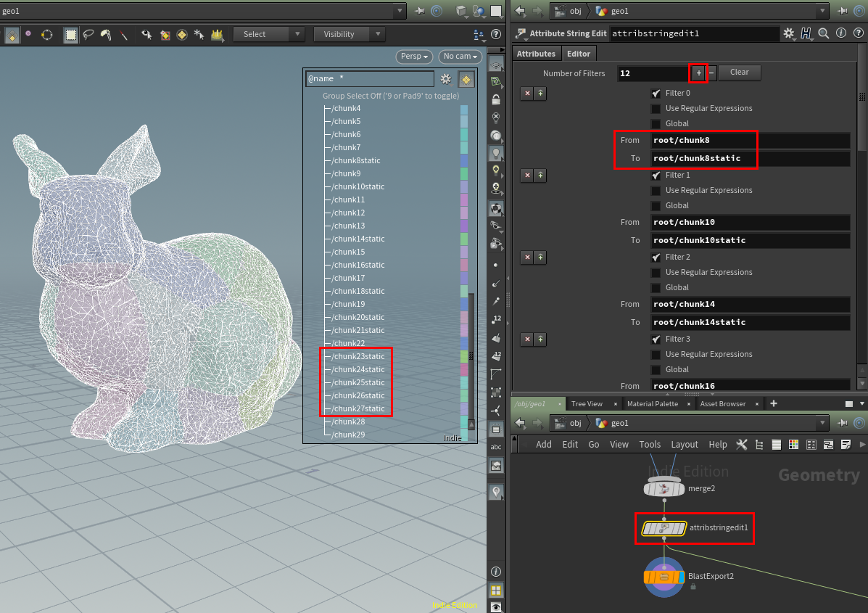Viewport: 868px width, 613px height.
Task: Click the lock icon on the viewport right toolbar
Action: [x=495, y=98]
